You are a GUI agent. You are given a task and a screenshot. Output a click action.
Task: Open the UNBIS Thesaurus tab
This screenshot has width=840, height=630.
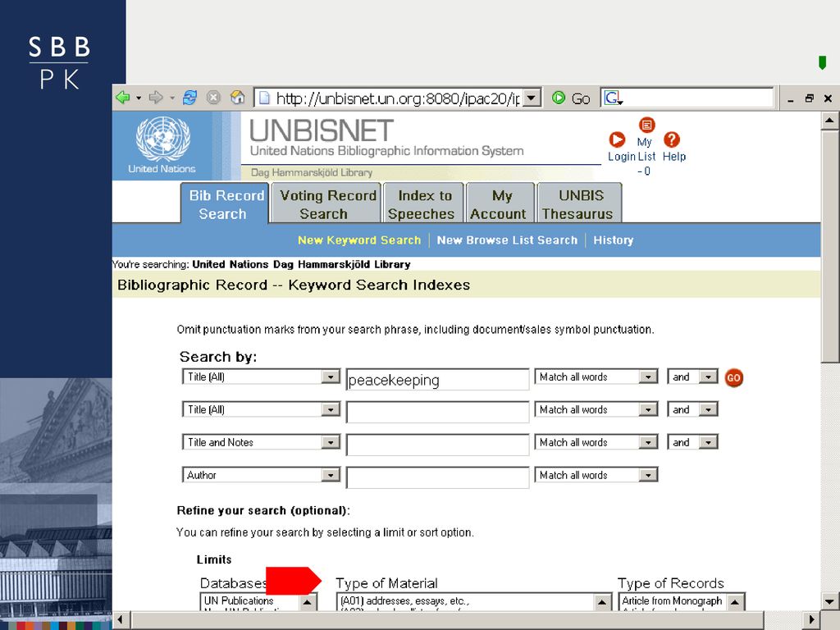(x=580, y=203)
